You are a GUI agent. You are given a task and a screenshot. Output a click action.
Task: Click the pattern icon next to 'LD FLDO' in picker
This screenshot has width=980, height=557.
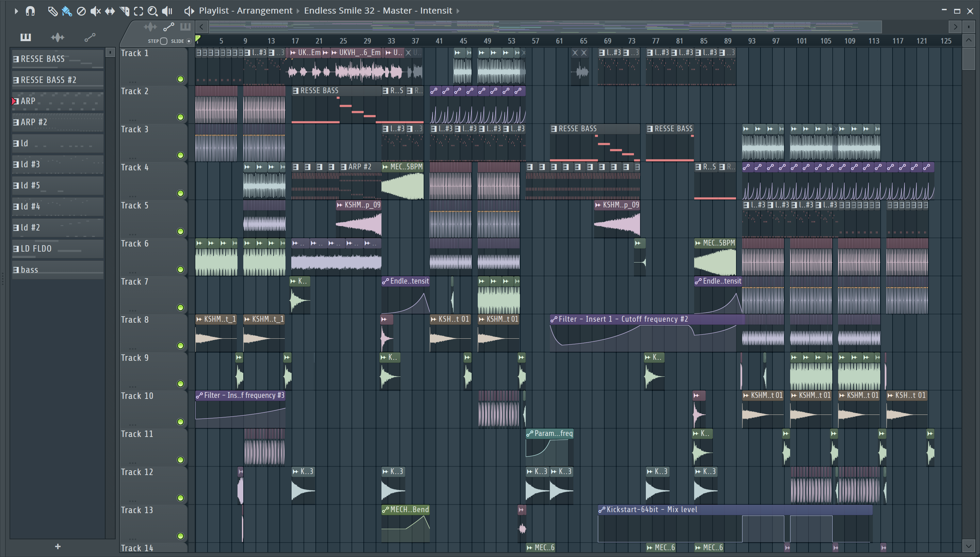click(16, 249)
